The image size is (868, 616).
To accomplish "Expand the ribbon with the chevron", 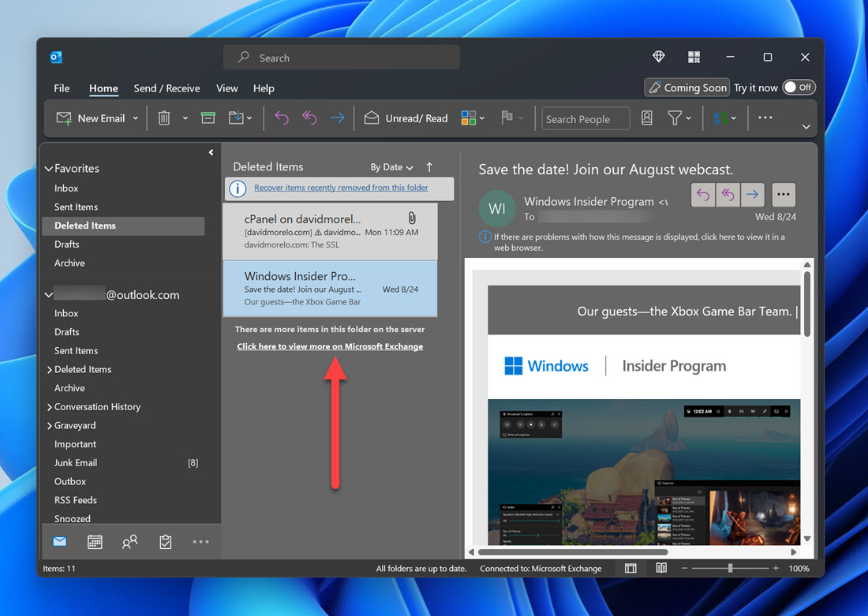I will click(806, 127).
